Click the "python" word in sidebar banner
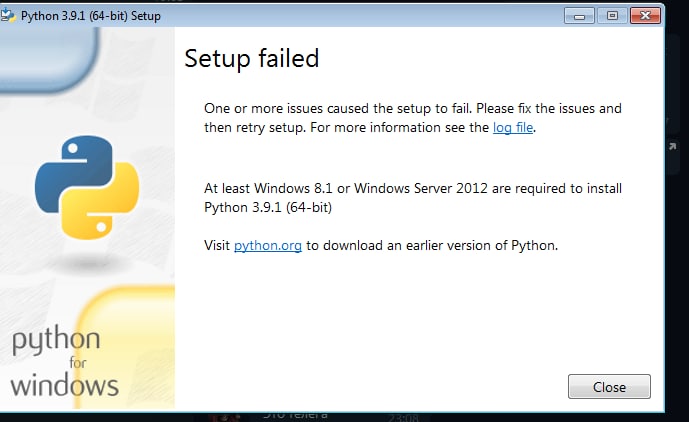The image size is (689, 422). (56, 340)
